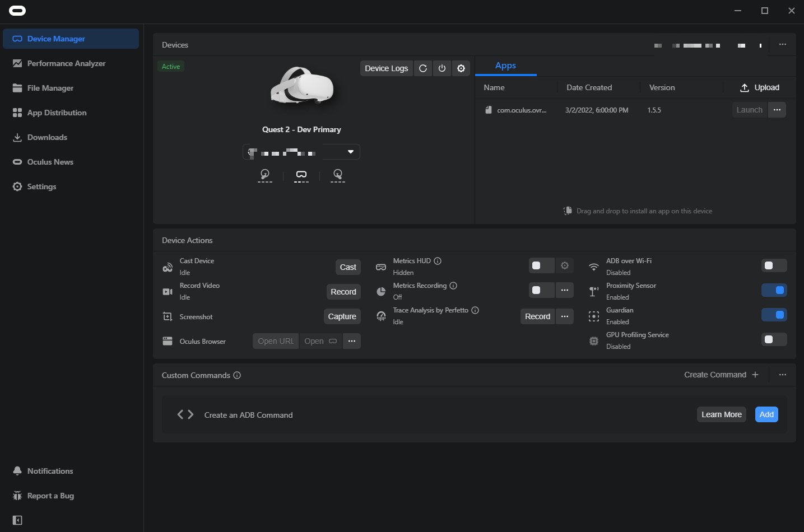Click the Guardian boundary icon

pyautogui.click(x=594, y=316)
